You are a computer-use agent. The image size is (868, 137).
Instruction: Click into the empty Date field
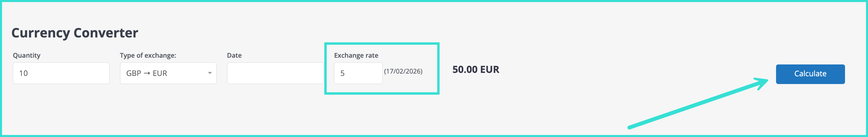pyautogui.click(x=275, y=73)
